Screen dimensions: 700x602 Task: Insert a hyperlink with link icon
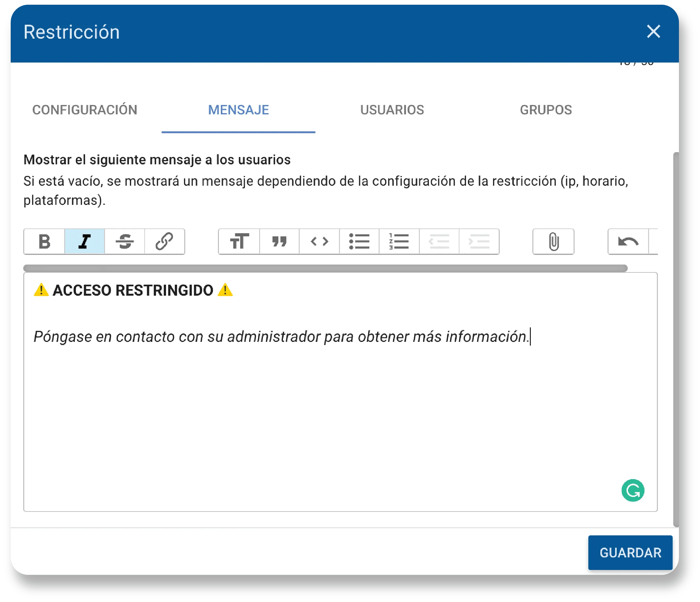click(x=164, y=241)
